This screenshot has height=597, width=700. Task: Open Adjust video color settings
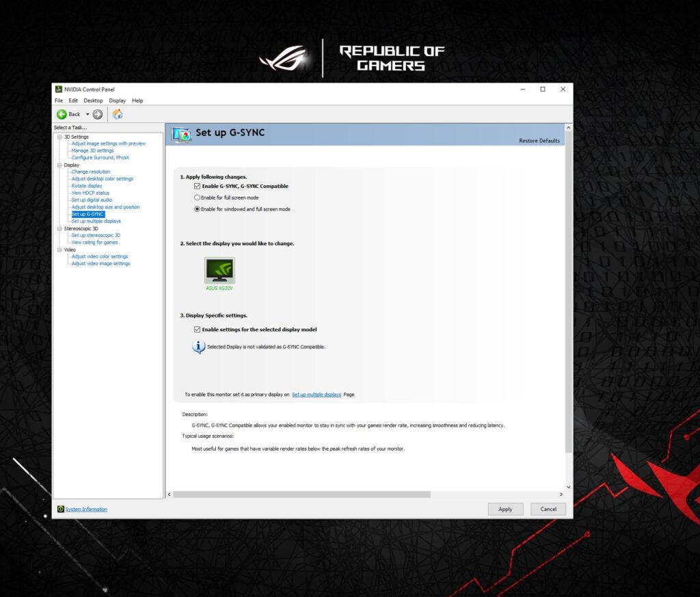pyautogui.click(x=100, y=257)
